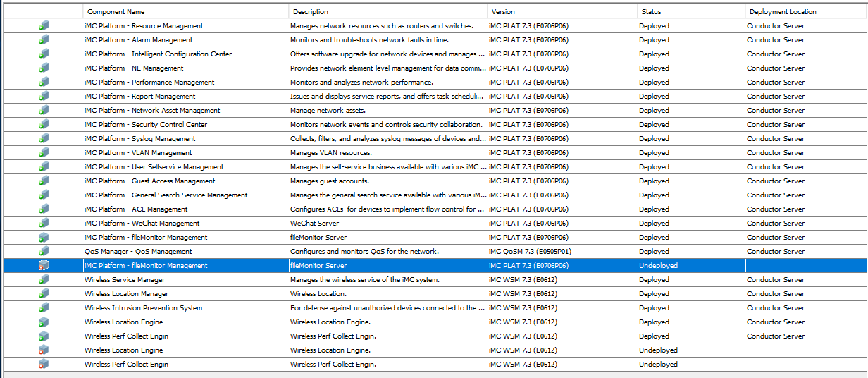The image size is (868, 378).
Task: Click the Status column header
Action: coord(691,12)
